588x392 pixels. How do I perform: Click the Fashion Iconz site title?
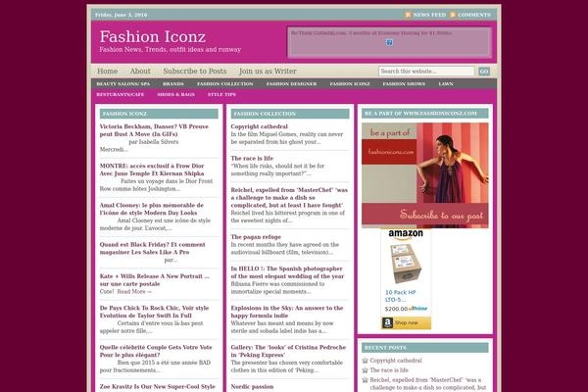coord(153,37)
